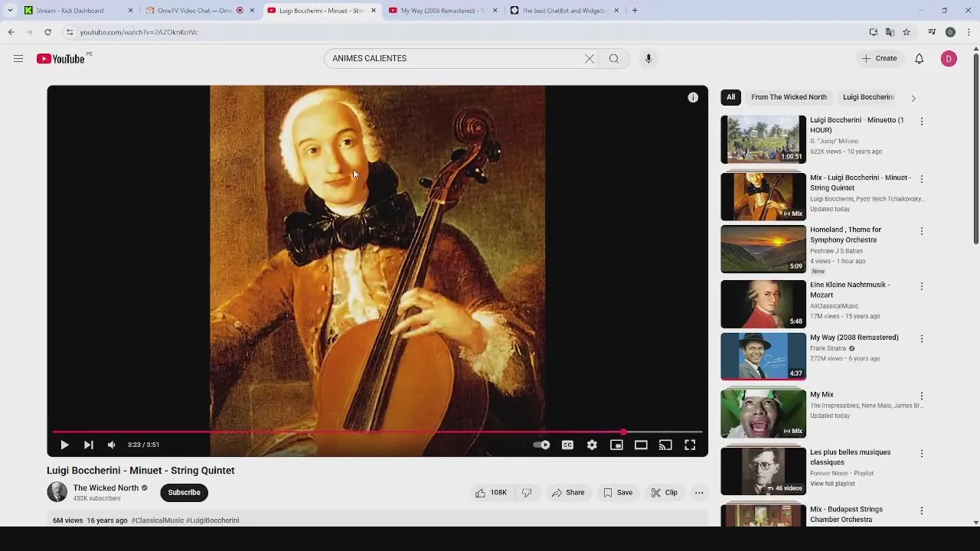The image size is (980, 551).
Task: Open the notifications bell
Action: pos(919,59)
